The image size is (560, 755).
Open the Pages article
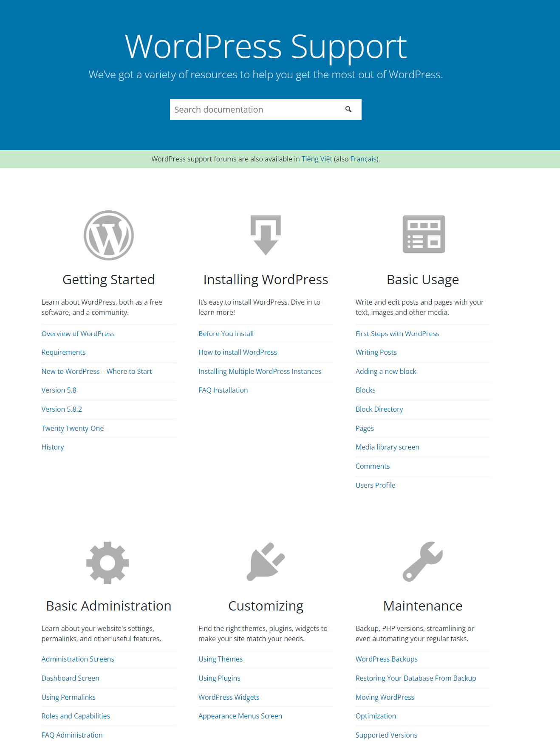[365, 428]
